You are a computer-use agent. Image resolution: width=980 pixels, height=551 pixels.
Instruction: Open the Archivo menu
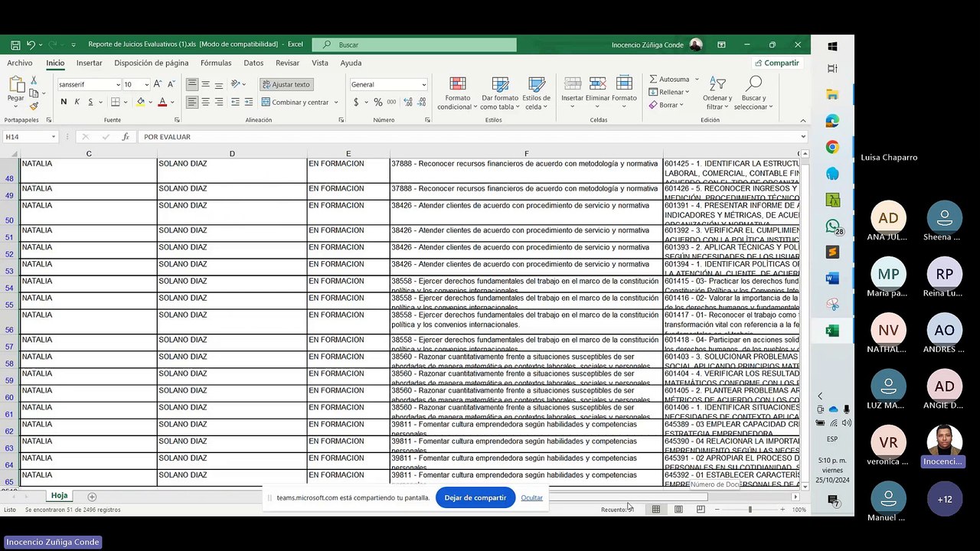[x=20, y=64]
